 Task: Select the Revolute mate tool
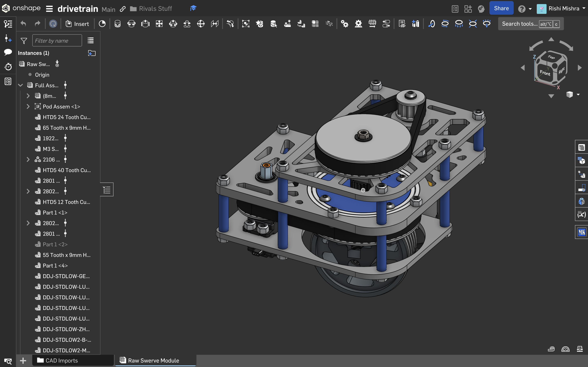click(x=131, y=24)
